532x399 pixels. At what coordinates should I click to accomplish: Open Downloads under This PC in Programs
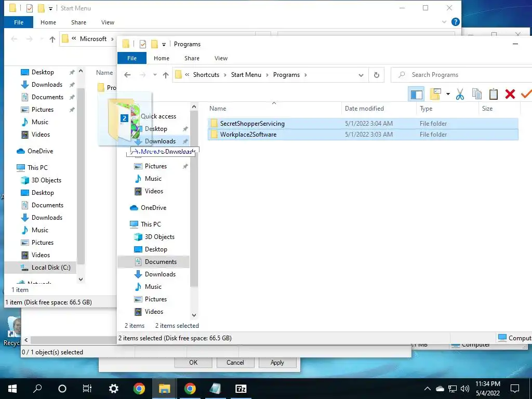[x=160, y=274]
